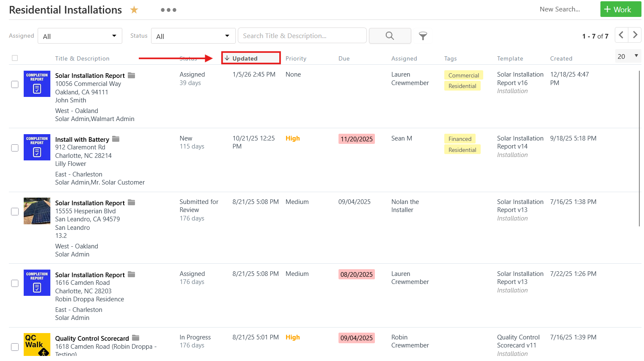Click the solar panel photo thumbnail
The image size is (644, 361).
(x=37, y=211)
